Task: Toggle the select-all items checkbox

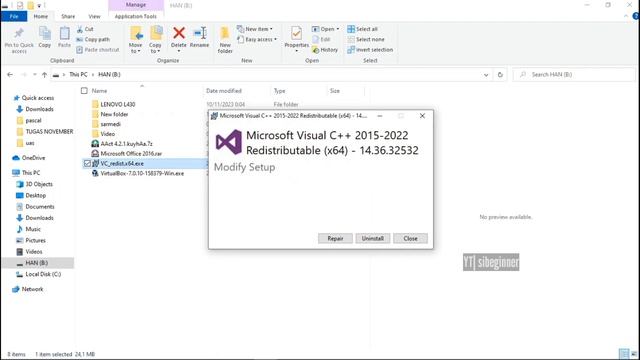Action: click(84, 91)
